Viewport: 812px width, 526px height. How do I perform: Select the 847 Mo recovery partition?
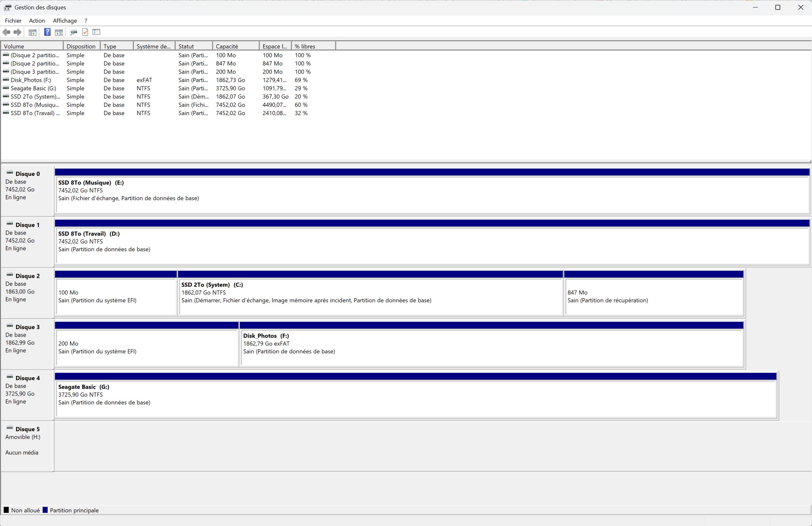pyautogui.click(x=654, y=297)
